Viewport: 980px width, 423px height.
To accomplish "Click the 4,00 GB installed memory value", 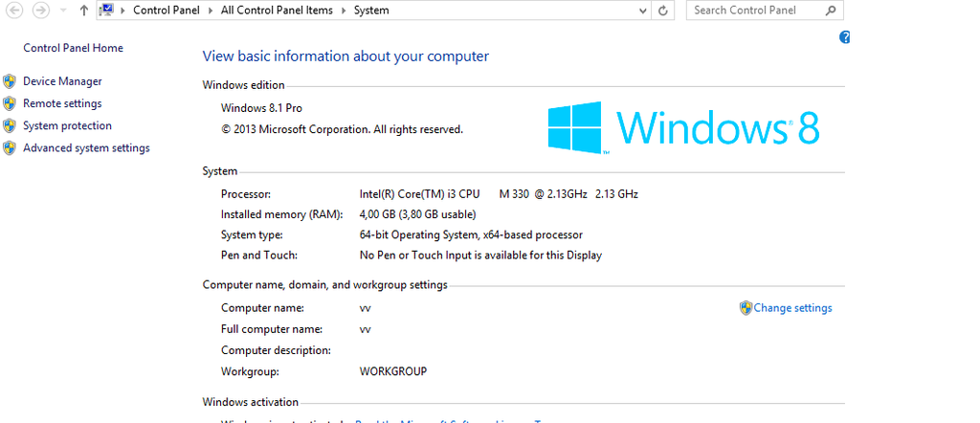I will 417,215.
